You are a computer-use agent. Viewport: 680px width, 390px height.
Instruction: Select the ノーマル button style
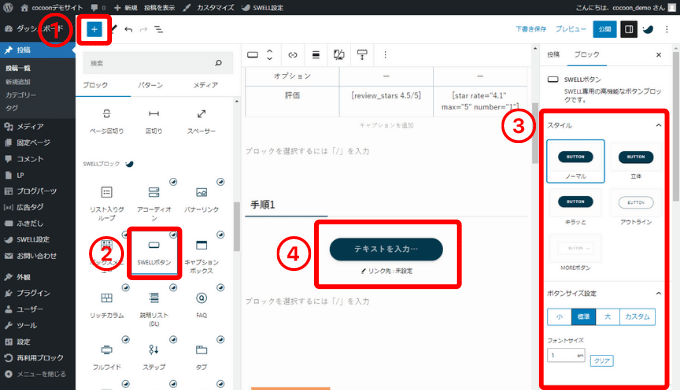tap(575, 161)
